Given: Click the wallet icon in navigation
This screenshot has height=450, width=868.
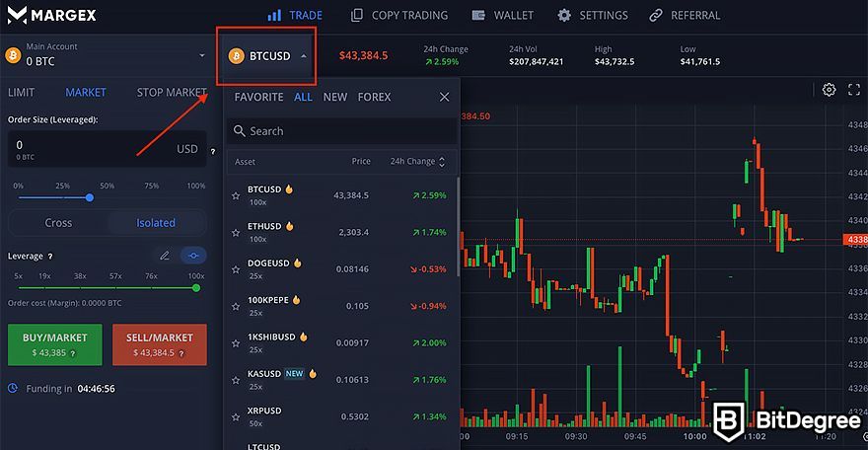Looking at the screenshot, I should click(478, 15).
